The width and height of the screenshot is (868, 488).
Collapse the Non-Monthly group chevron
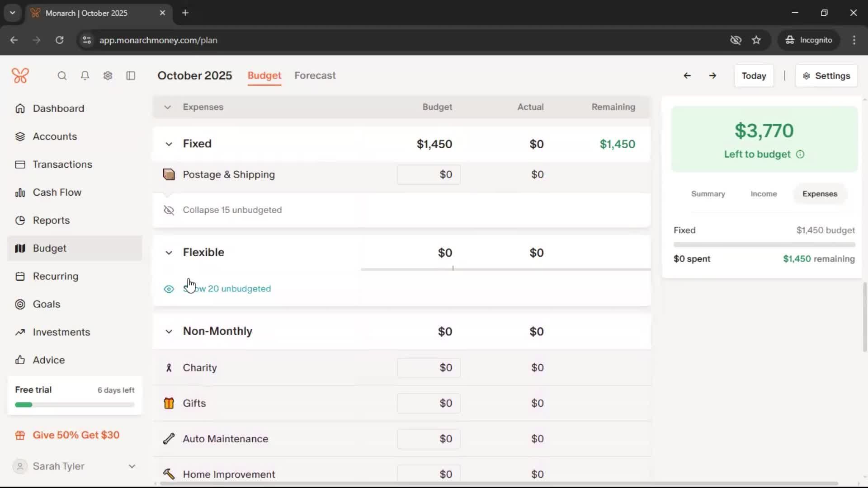(169, 332)
